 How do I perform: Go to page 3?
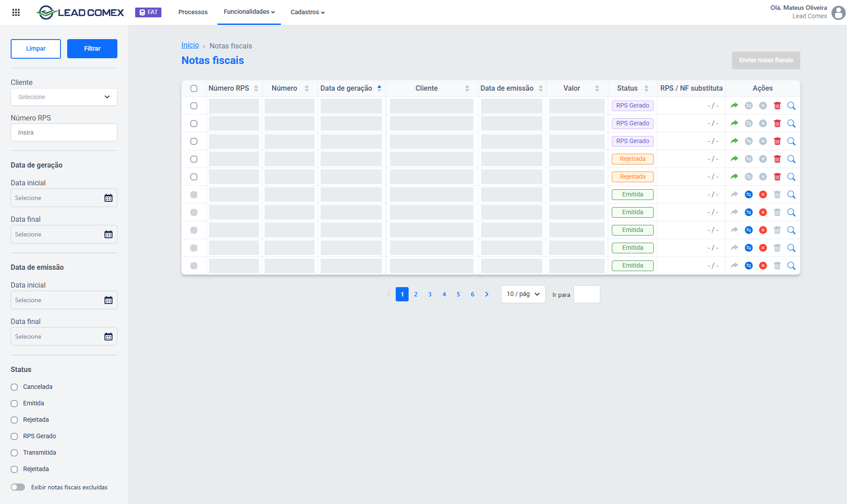point(430,294)
